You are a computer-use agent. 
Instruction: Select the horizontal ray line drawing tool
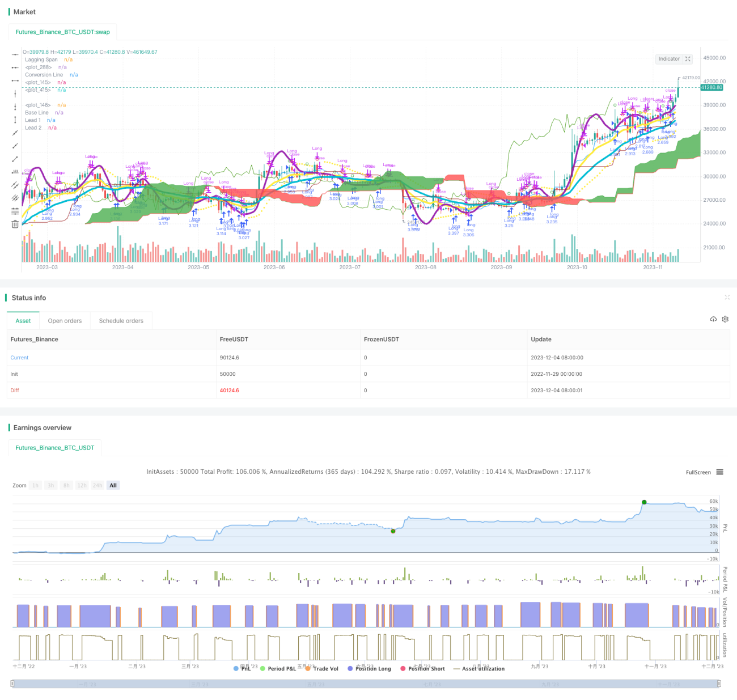pyautogui.click(x=15, y=67)
